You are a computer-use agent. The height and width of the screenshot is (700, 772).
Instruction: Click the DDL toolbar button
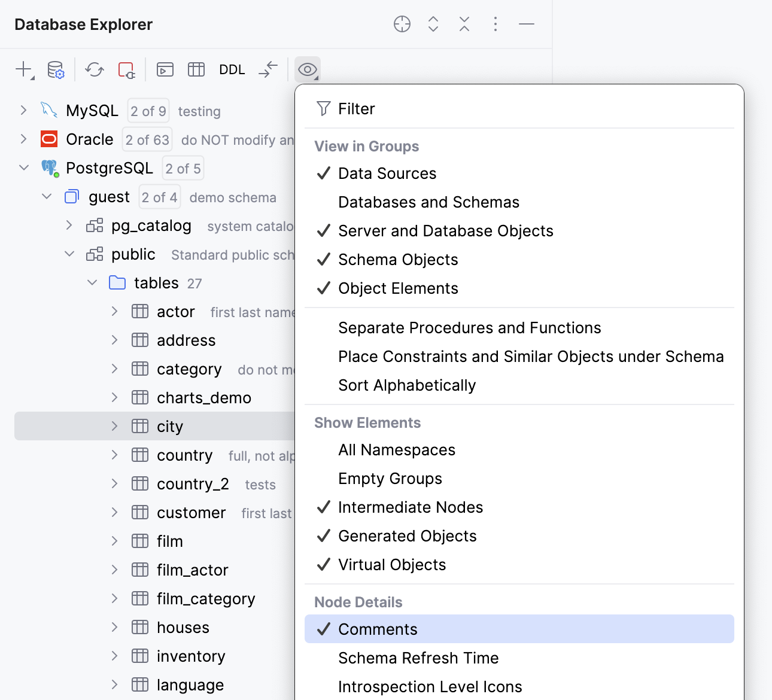pos(232,69)
